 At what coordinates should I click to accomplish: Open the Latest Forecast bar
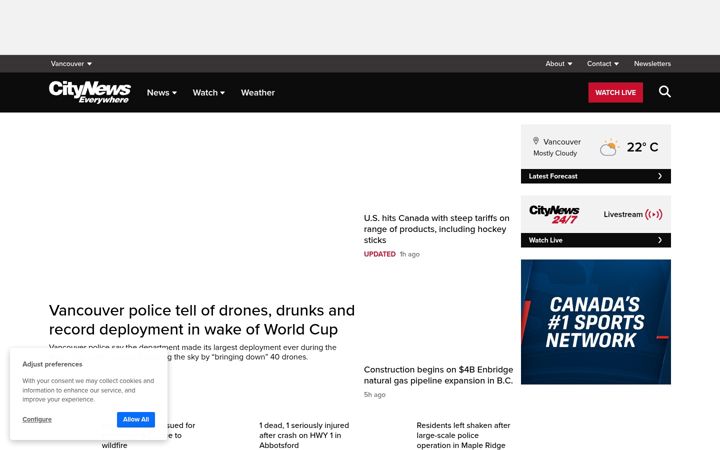(x=596, y=176)
